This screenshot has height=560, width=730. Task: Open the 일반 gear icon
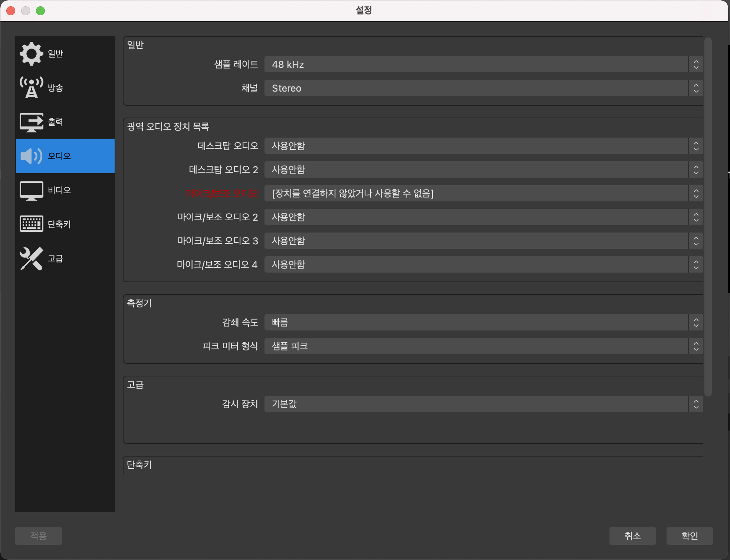[31, 54]
